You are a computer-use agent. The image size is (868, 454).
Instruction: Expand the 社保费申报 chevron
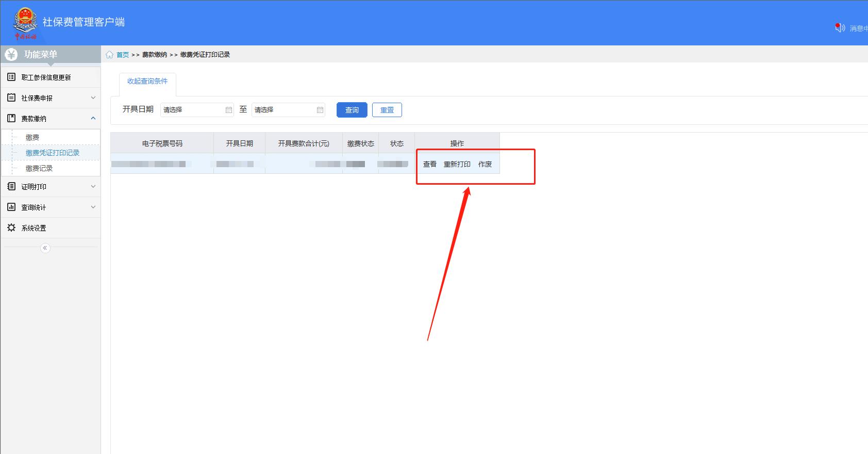click(93, 98)
